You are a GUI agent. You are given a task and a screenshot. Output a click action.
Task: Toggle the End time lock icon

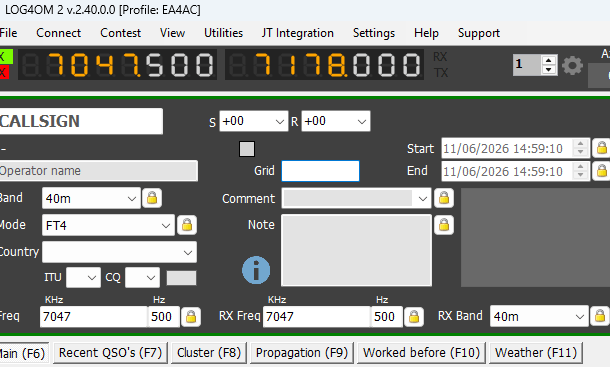pos(601,171)
